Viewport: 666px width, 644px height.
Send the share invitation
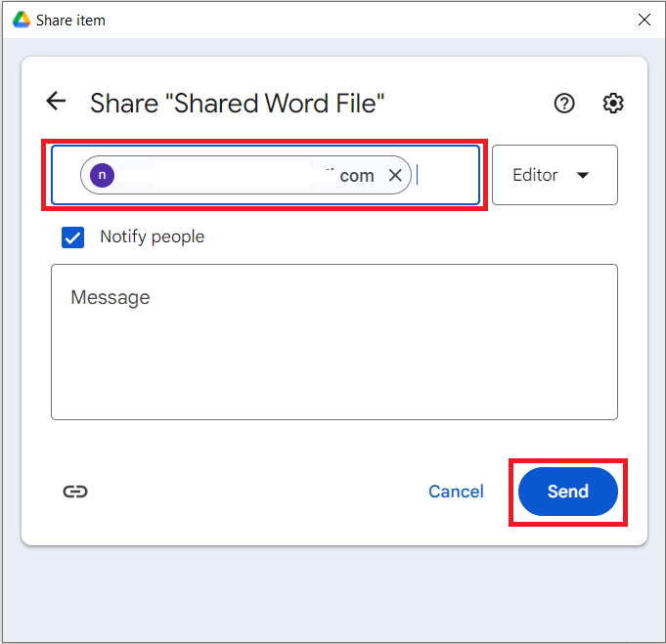pyautogui.click(x=567, y=492)
